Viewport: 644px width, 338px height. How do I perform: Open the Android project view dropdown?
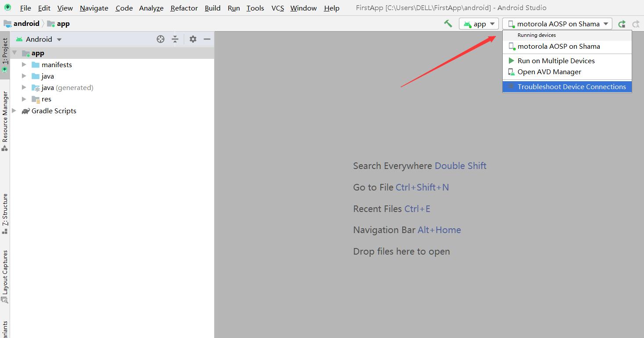[39, 39]
